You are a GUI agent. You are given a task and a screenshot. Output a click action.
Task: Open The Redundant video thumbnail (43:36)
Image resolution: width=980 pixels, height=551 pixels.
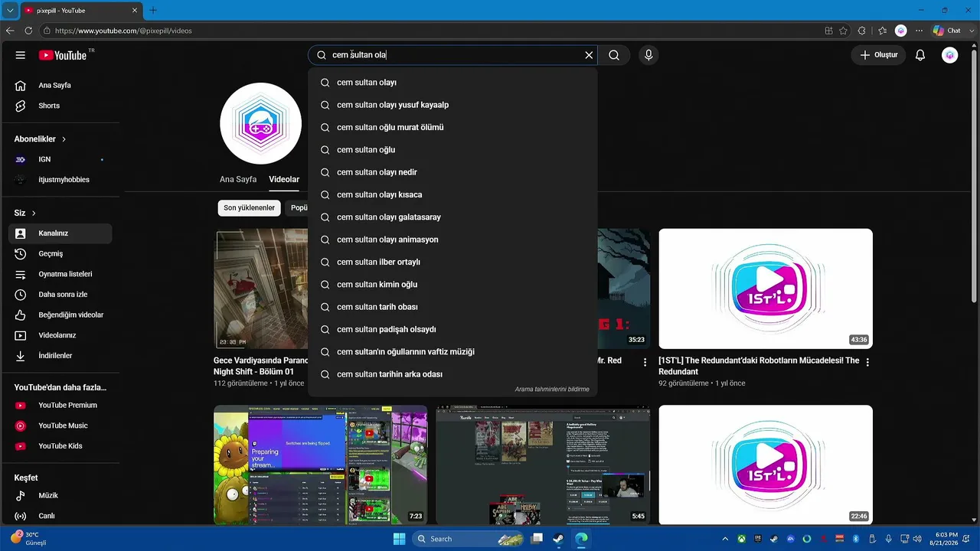pyautogui.click(x=766, y=289)
